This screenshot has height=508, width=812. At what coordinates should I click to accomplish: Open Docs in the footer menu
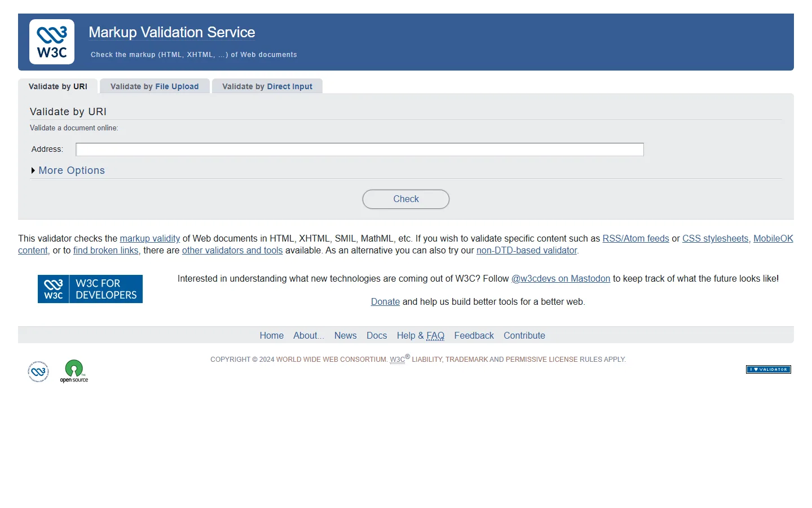coord(377,335)
